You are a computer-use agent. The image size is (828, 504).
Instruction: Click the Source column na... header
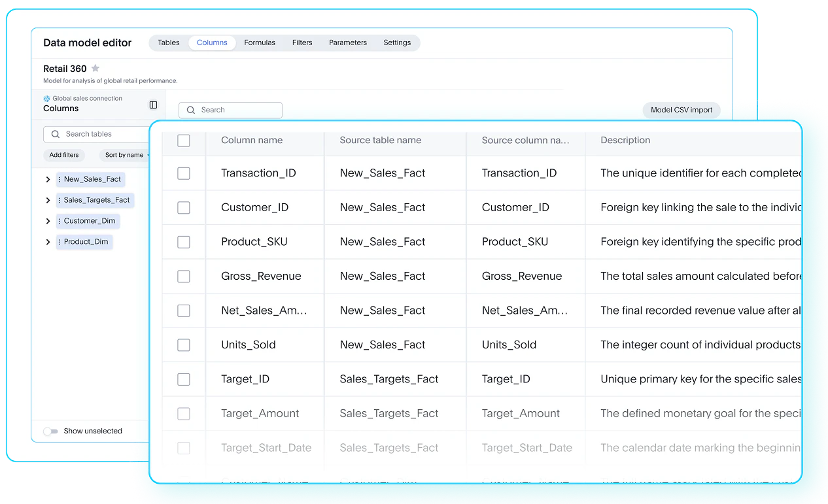click(x=525, y=140)
